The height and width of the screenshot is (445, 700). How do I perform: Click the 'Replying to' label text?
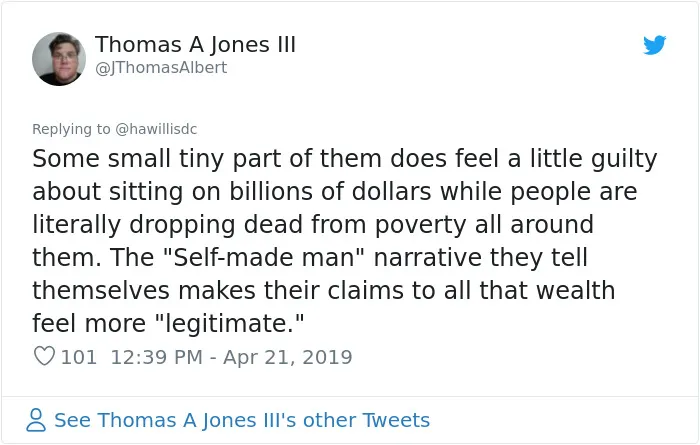(x=71, y=129)
